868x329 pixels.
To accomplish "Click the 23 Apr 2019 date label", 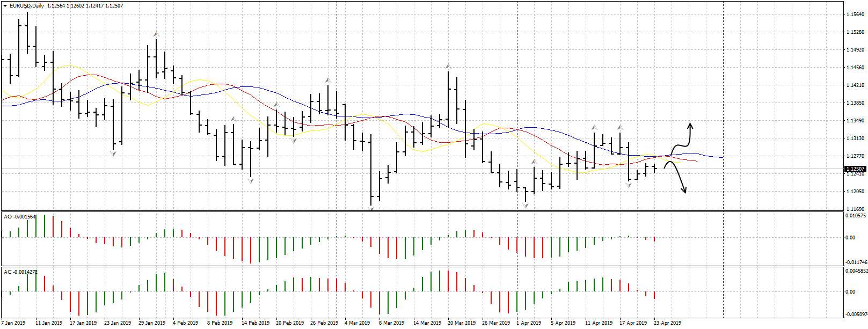I will 667,323.
